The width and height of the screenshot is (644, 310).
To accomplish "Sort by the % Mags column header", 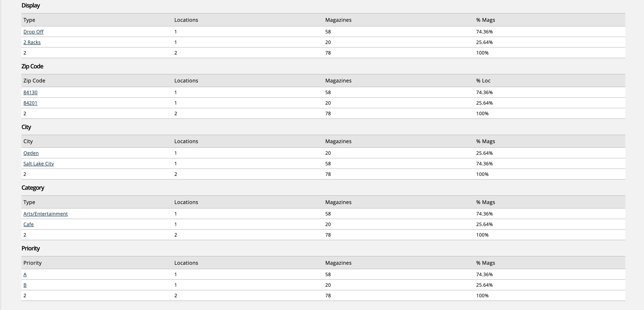I will [x=485, y=20].
